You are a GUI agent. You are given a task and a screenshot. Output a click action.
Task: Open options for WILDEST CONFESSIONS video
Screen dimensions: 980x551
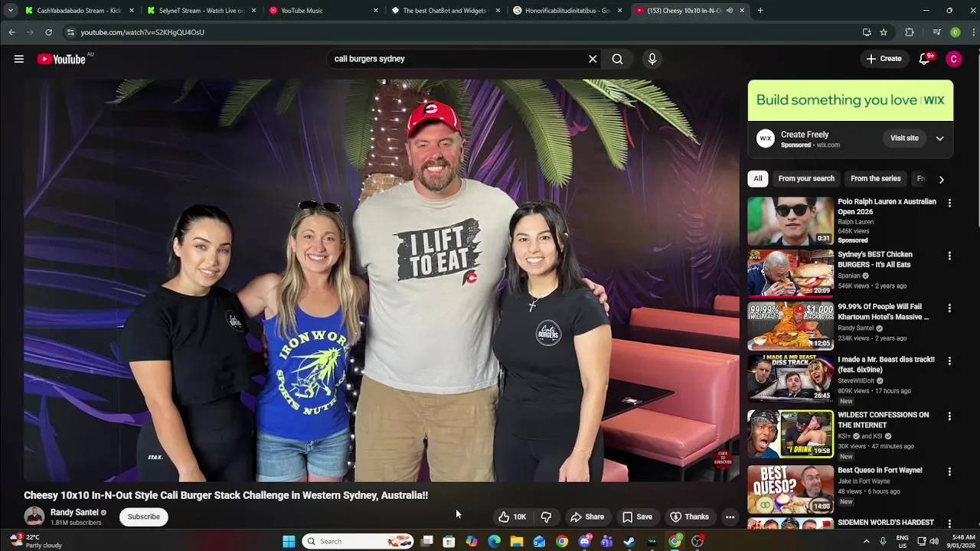949,416
